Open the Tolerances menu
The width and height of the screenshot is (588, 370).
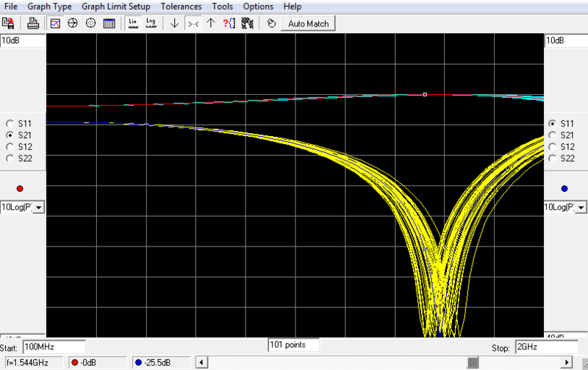[x=180, y=7]
